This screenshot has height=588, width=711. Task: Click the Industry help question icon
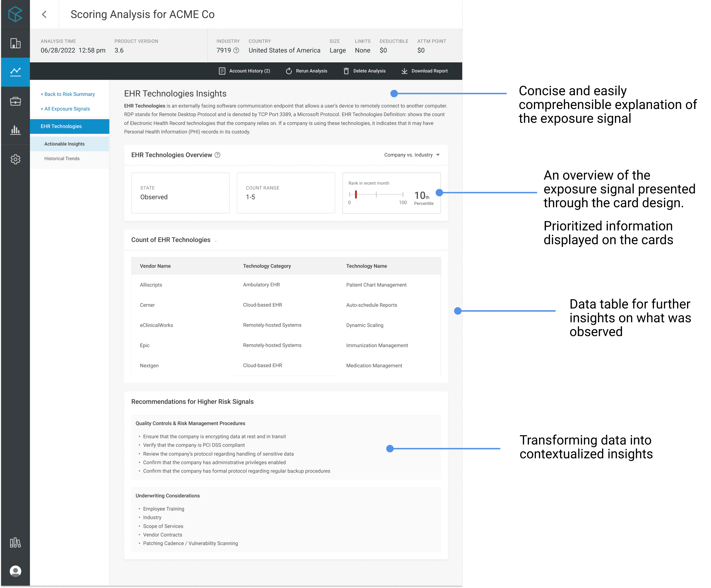[236, 50]
